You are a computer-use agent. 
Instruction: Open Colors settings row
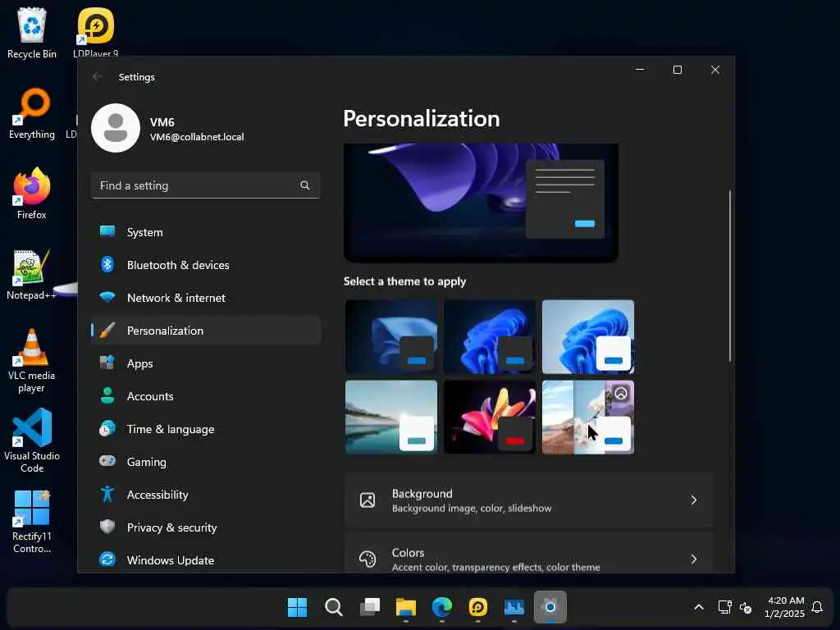pos(529,553)
